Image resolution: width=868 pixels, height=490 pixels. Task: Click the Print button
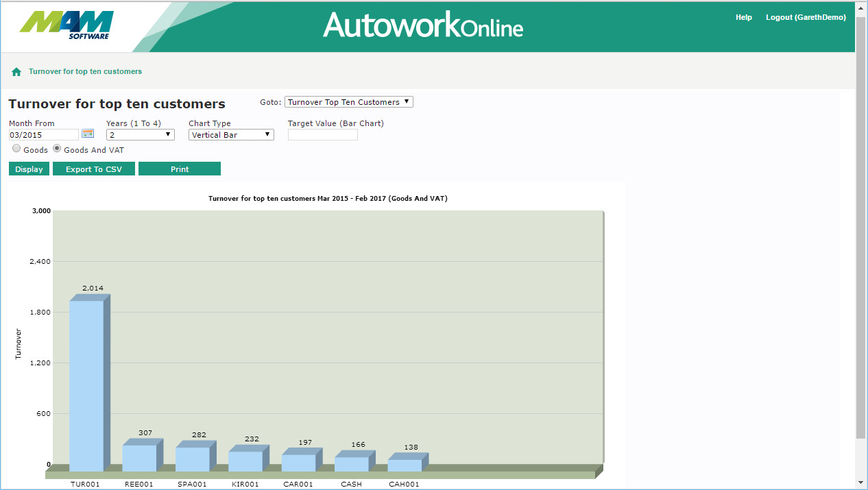pyautogui.click(x=180, y=169)
